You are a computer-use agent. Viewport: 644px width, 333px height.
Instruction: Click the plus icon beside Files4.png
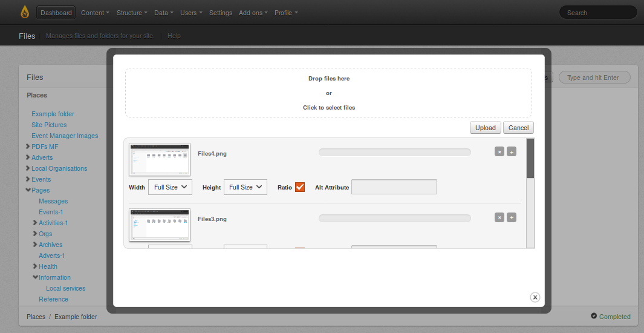[512, 152]
